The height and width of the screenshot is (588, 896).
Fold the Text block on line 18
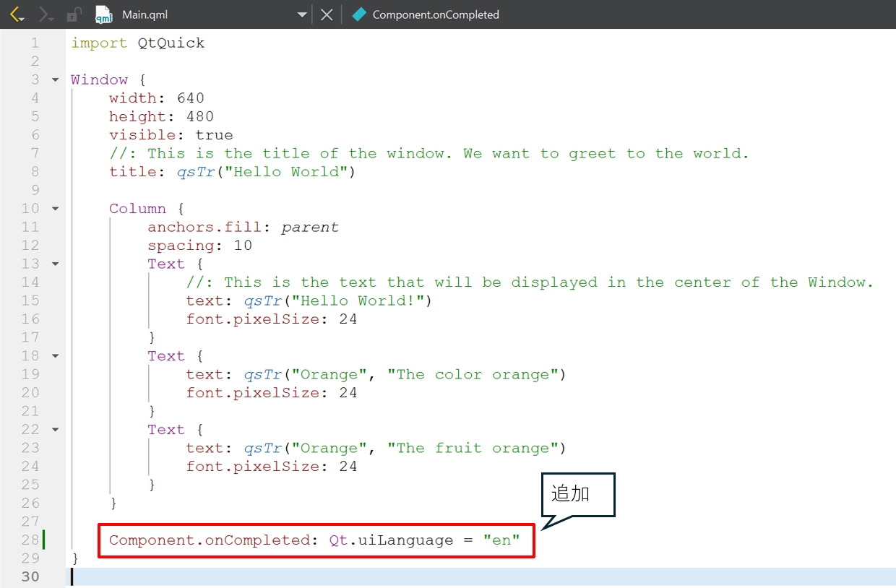(x=56, y=356)
